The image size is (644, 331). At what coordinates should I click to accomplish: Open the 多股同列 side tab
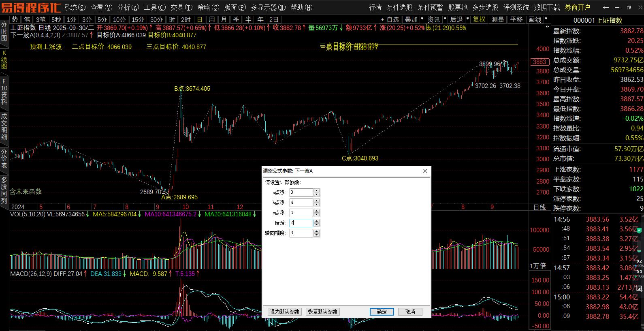(x=4, y=190)
